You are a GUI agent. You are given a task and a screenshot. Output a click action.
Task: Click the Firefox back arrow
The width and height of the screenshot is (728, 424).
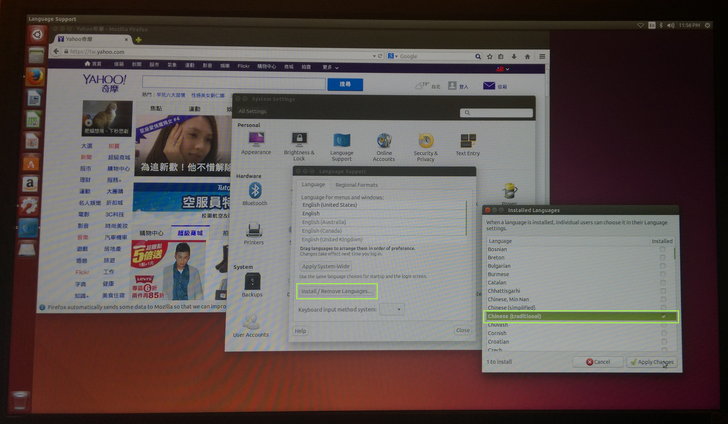coord(56,52)
